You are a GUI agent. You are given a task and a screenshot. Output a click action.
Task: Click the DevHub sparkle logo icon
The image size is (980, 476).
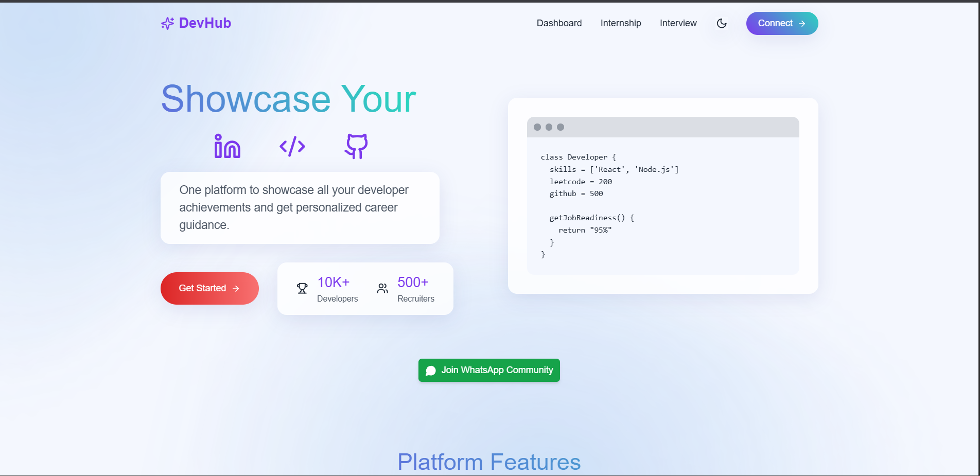pyautogui.click(x=167, y=23)
